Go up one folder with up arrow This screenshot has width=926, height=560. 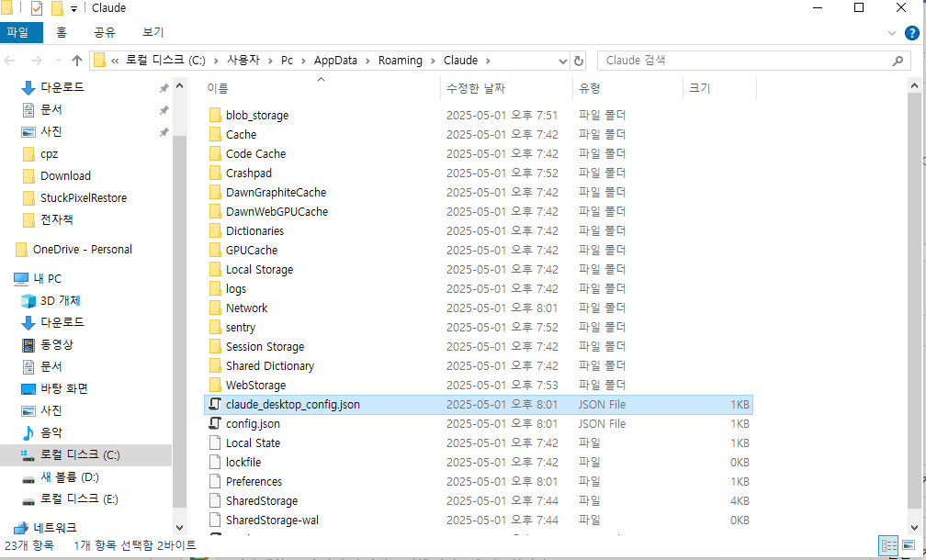pyautogui.click(x=77, y=61)
